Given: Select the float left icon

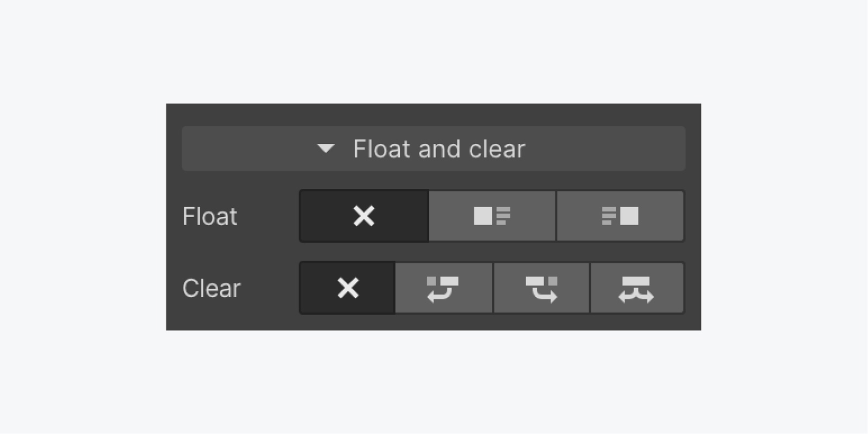Looking at the screenshot, I should 492,216.
